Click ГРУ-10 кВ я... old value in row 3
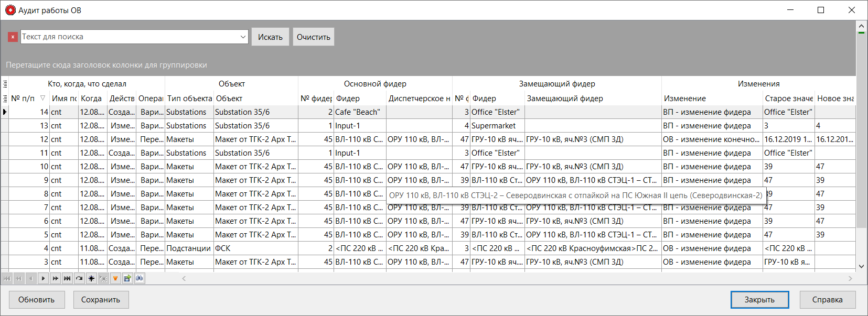 click(x=789, y=262)
